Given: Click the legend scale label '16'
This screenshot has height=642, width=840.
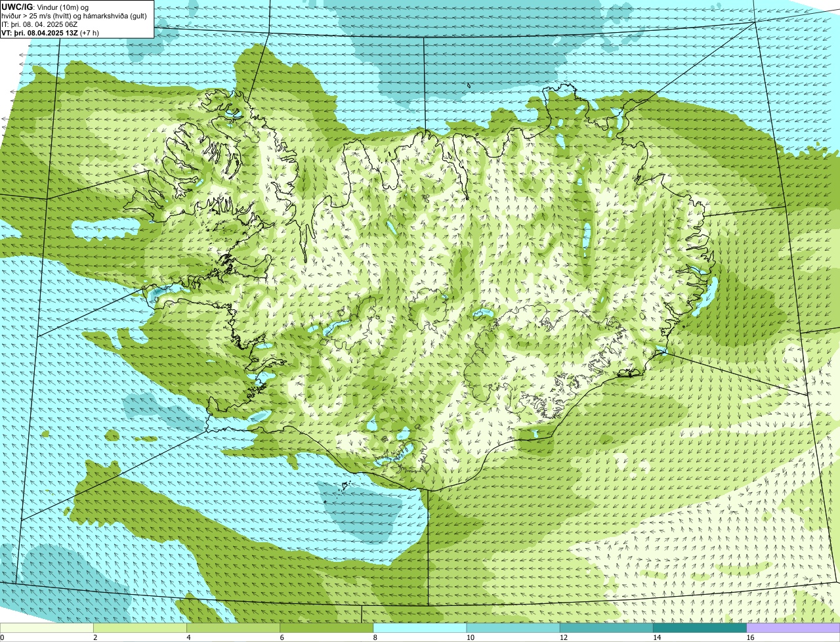Looking at the screenshot, I should click(x=750, y=637).
